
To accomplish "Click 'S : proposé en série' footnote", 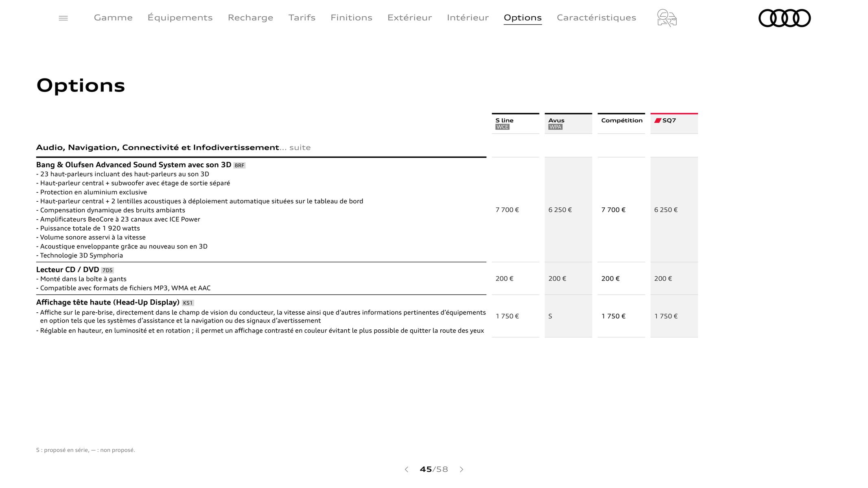I will [x=85, y=450].
